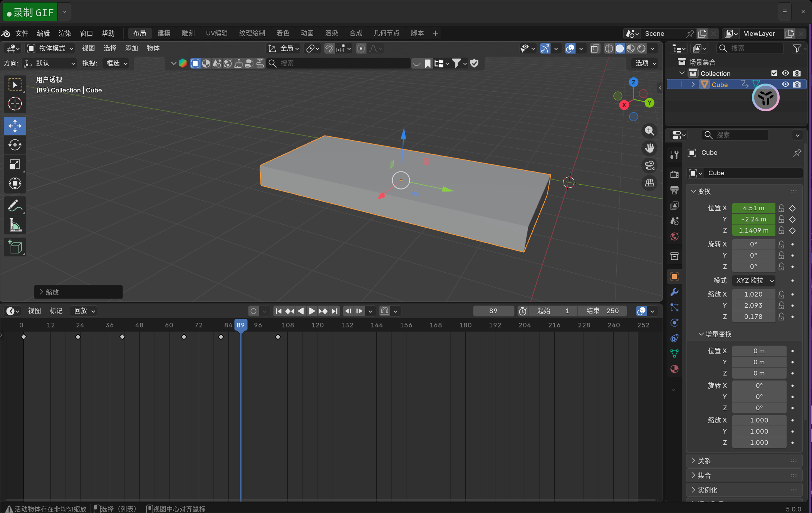Screen dimensions: 812x513
Task: Select the Scale tool
Action: (15, 164)
